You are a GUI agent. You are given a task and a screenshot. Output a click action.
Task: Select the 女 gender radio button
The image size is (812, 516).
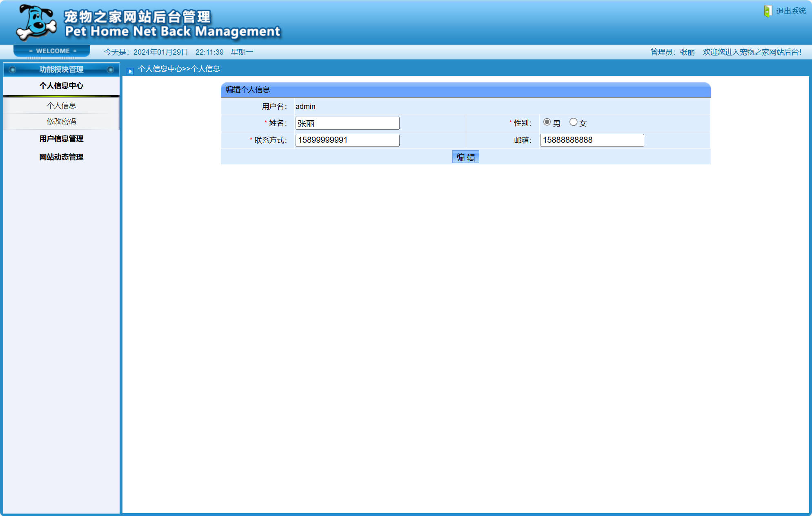573,122
